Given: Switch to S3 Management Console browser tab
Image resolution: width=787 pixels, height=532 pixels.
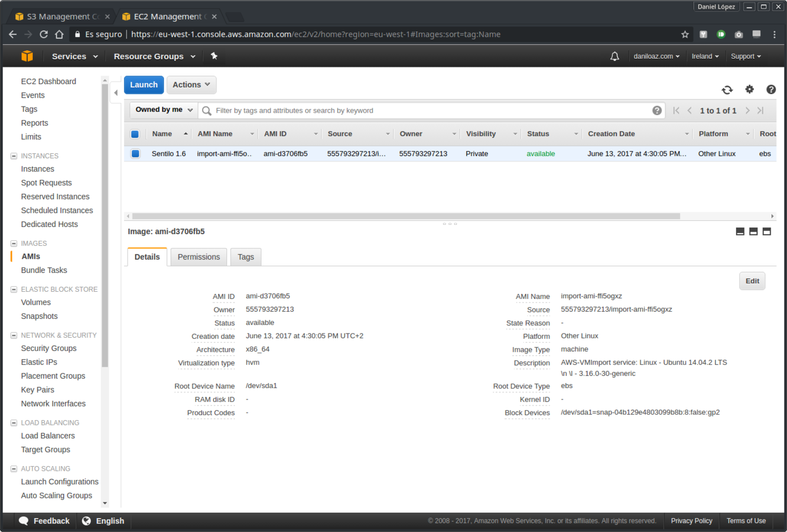Looking at the screenshot, I should pyautogui.click(x=63, y=16).
